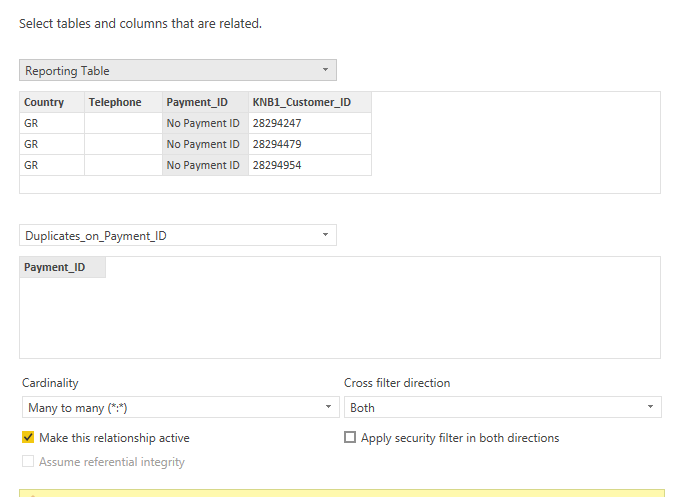Image resolution: width=689 pixels, height=497 pixels.
Task: Select Payment_ID column in Reporting Table
Action: click(x=206, y=102)
